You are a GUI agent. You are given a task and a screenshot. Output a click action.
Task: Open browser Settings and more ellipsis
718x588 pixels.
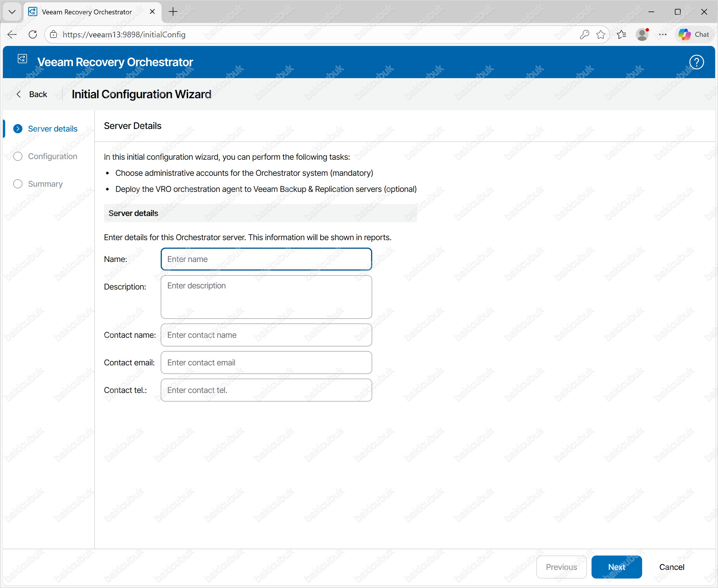(x=663, y=34)
